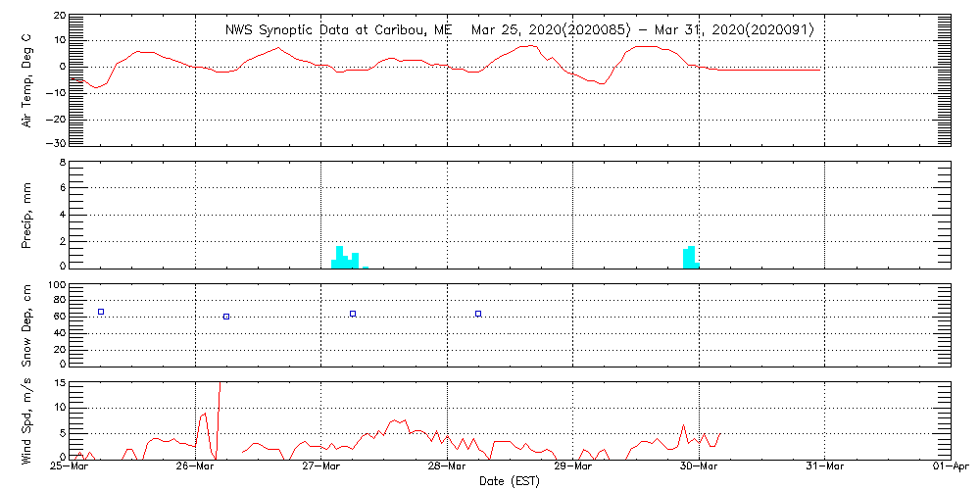Screen dimensions: 980x490
Task: Click the "Date (EST)" axis title
Action: pos(510,481)
